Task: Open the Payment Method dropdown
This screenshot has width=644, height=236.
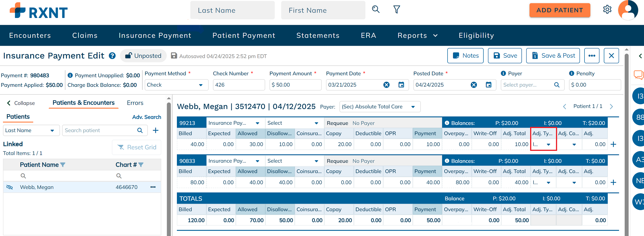Action: [x=176, y=85]
